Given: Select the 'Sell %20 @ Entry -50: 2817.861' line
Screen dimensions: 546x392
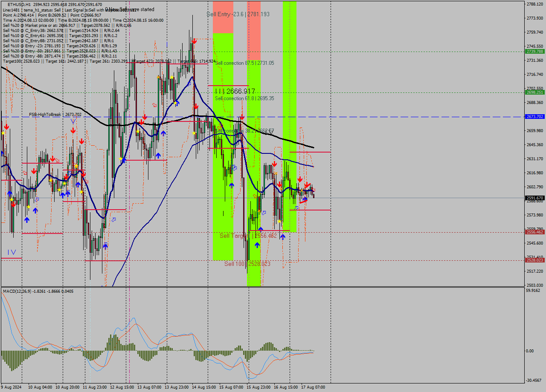Looking at the screenshot, I should pyautogui.click(x=60, y=51).
